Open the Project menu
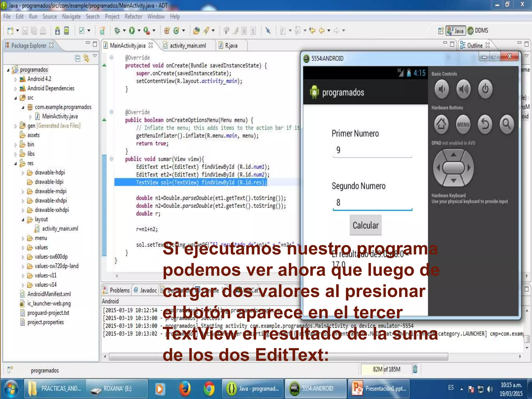 coord(112,17)
